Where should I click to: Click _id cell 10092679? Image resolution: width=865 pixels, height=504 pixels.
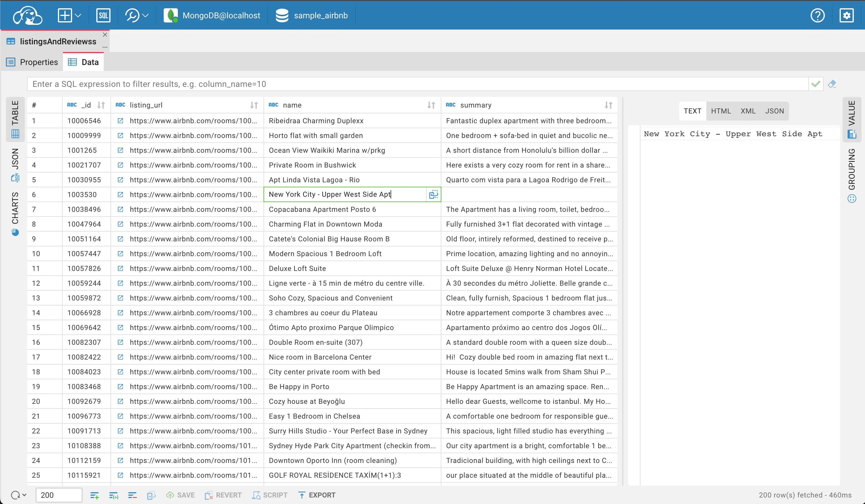pyautogui.click(x=87, y=401)
